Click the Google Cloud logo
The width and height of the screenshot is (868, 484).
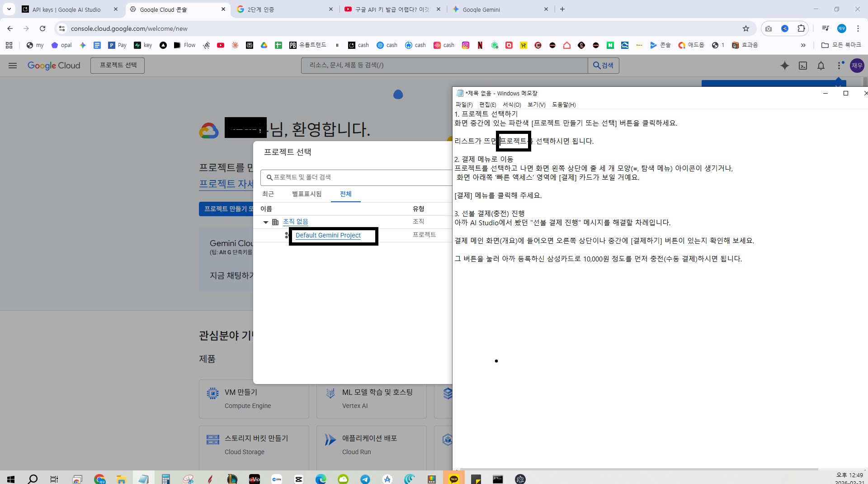pos(54,66)
